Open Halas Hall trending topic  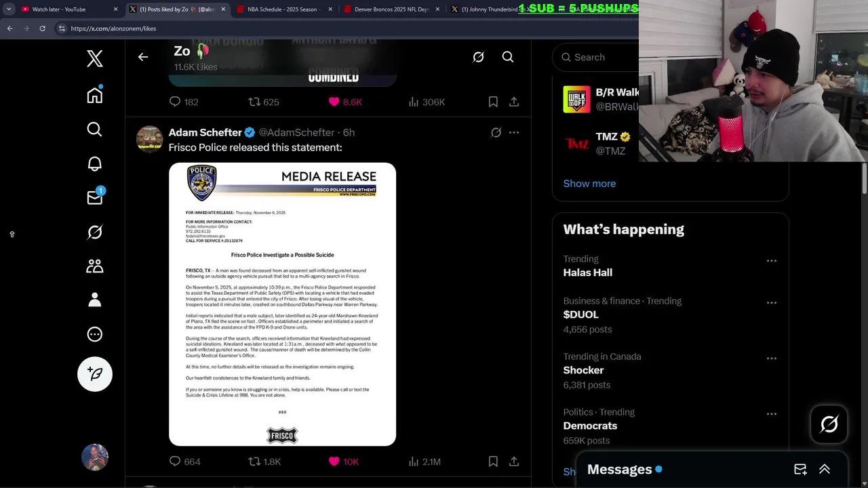[x=588, y=272]
